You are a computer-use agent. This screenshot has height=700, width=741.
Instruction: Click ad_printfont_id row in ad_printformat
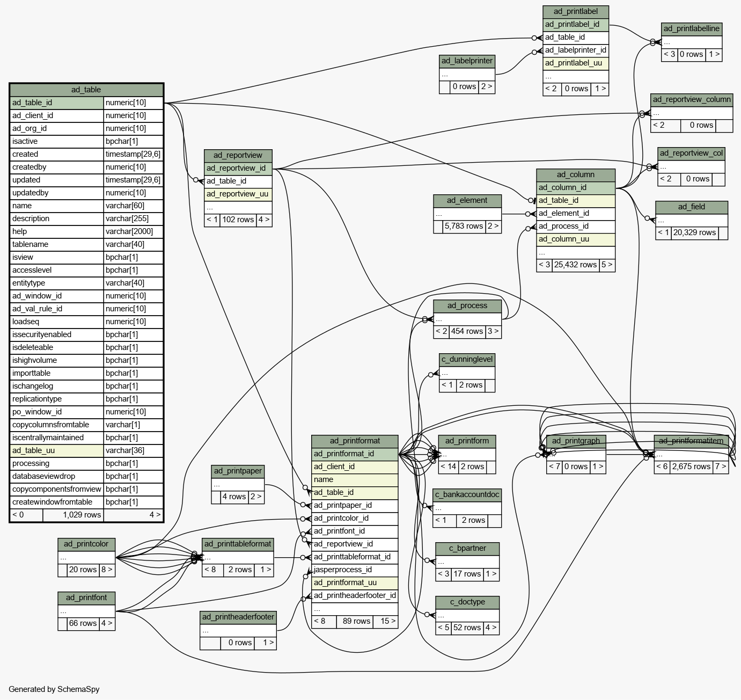coord(355,531)
